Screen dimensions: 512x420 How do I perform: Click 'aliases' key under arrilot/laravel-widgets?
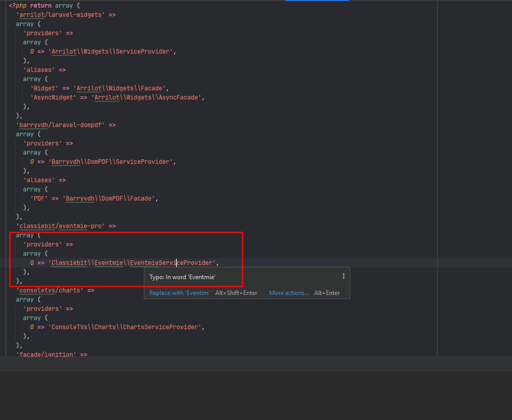pos(39,70)
